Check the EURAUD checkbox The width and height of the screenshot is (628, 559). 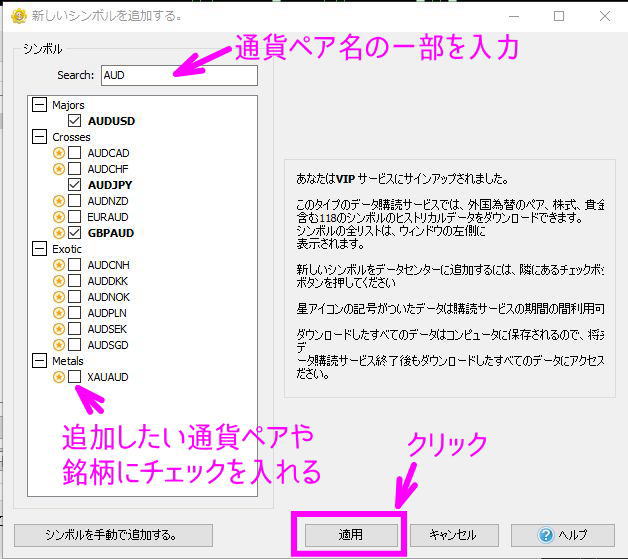pyautogui.click(x=74, y=217)
